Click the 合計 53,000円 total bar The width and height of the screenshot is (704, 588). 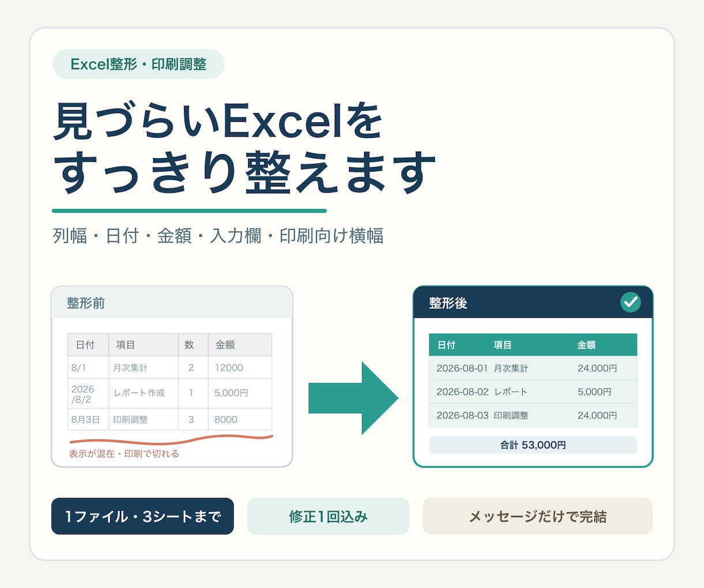click(x=533, y=445)
